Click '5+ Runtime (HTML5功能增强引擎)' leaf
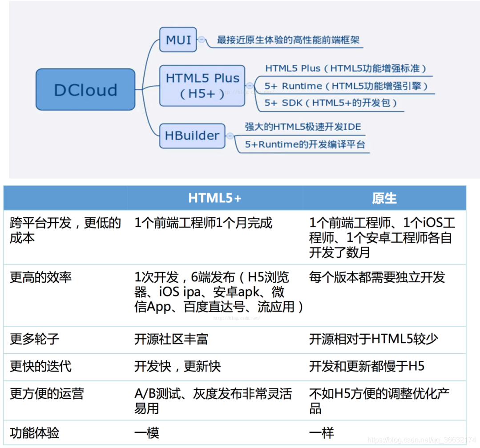The height and width of the screenshot is (448, 480). tap(346, 86)
